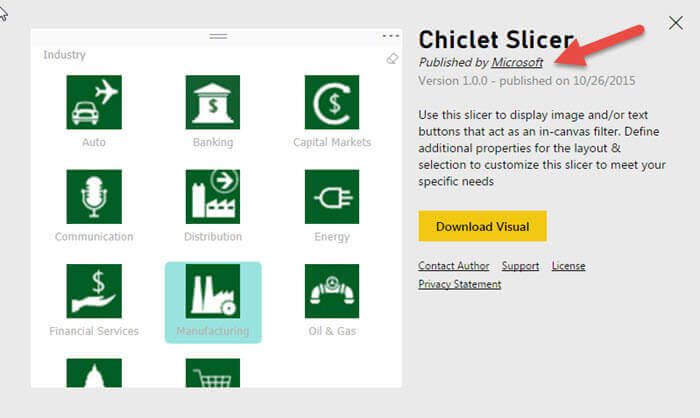Click the Contact Author link
Viewport: 700px width, 418px height.
click(454, 266)
